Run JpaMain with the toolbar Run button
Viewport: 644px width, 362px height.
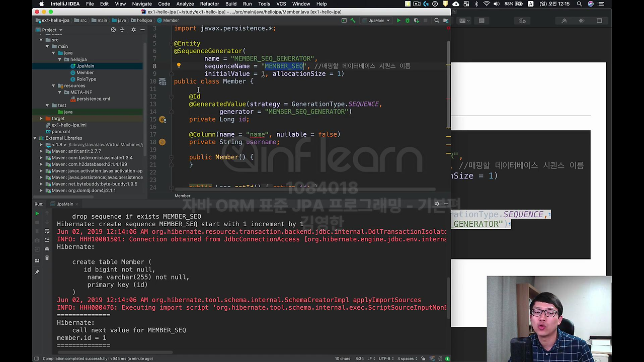click(x=398, y=21)
